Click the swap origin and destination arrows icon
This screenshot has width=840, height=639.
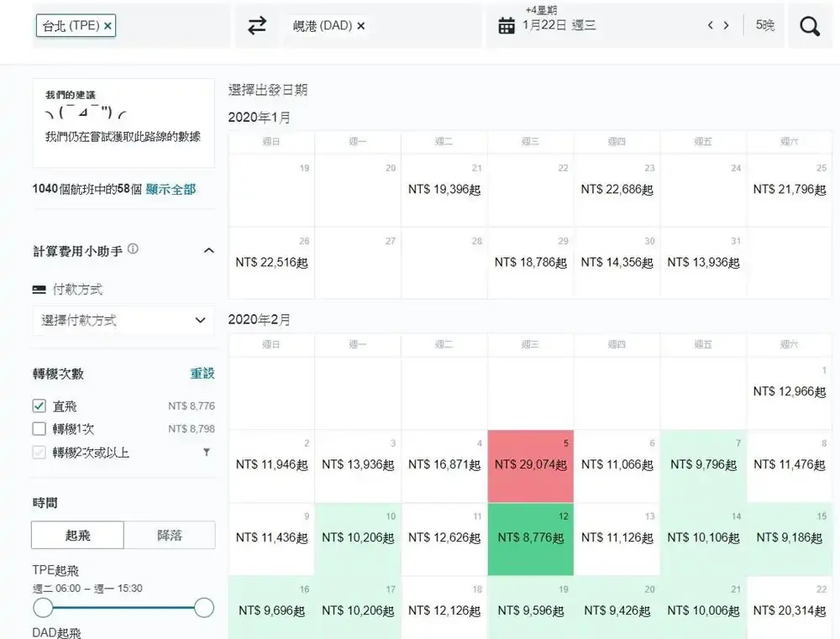257,26
